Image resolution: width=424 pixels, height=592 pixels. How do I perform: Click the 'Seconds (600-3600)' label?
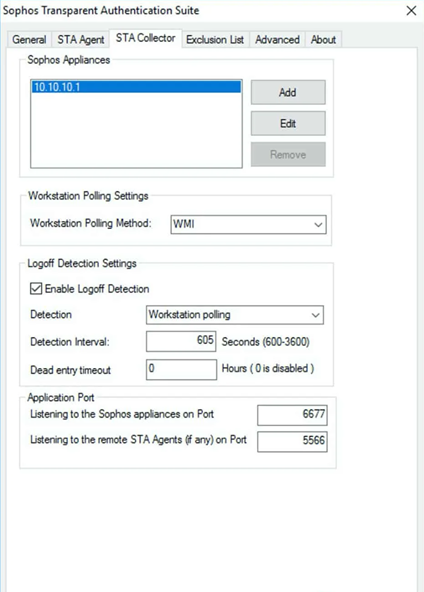[265, 342]
